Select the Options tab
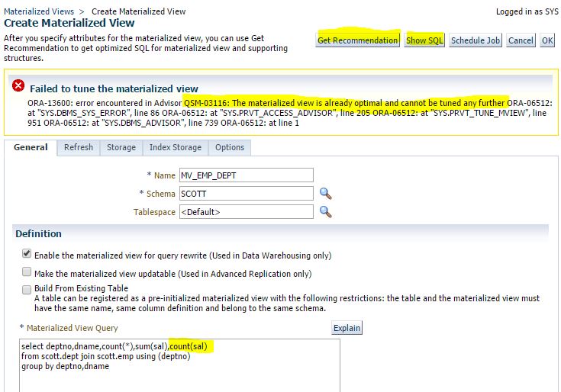The image size is (561, 392). click(x=230, y=147)
